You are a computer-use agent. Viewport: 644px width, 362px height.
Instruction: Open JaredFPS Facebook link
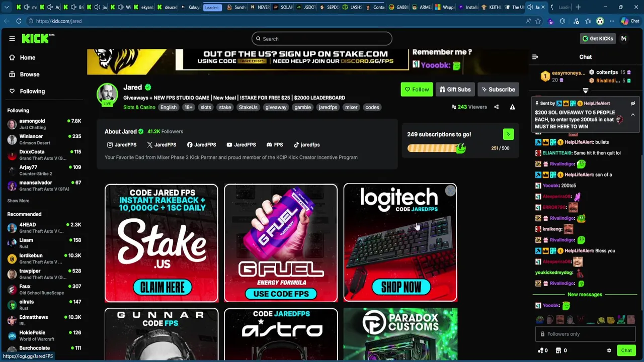pyautogui.click(x=201, y=145)
